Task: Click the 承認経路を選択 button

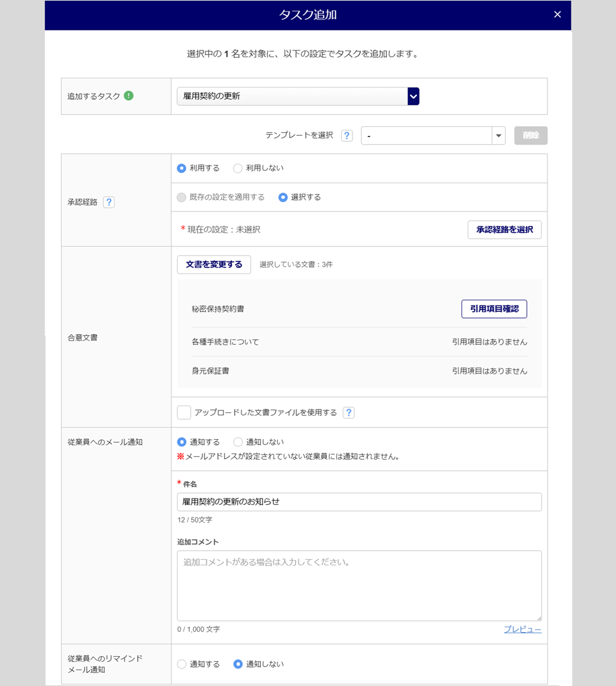Action: click(504, 229)
